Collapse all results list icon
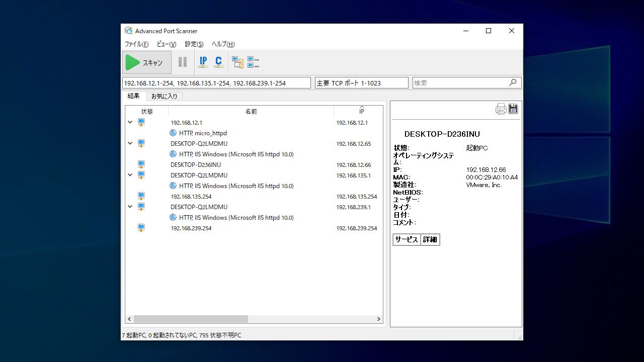 (x=253, y=62)
